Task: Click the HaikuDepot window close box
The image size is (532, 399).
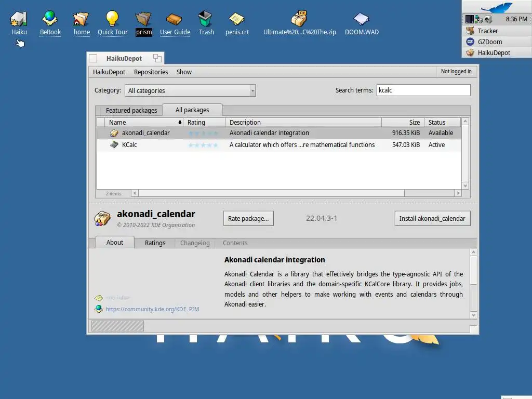Action: point(93,58)
